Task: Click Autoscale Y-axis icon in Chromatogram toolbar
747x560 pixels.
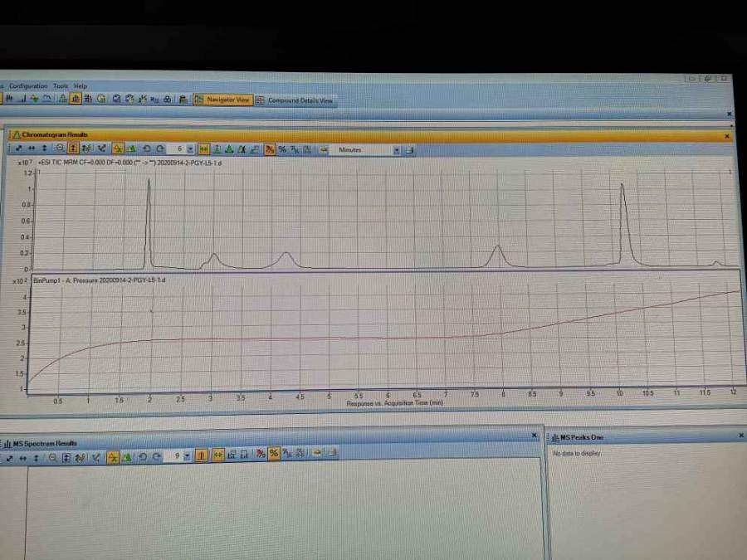Action: [44, 149]
